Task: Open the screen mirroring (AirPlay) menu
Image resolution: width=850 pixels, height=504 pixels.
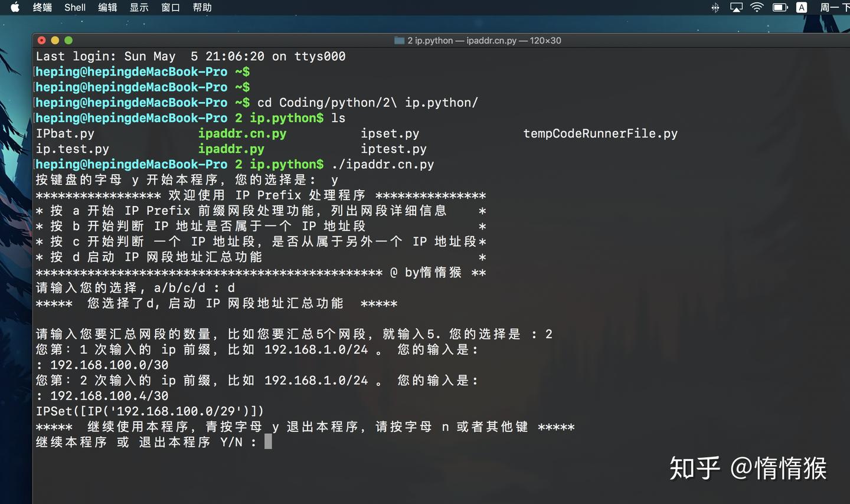Action: (735, 8)
